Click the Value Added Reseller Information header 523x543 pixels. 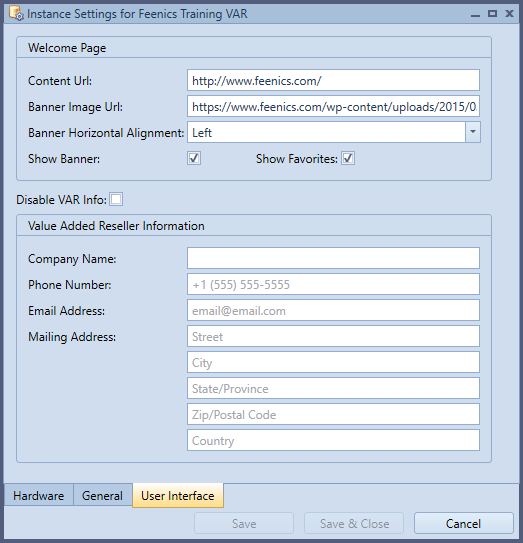tap(116, 226)
